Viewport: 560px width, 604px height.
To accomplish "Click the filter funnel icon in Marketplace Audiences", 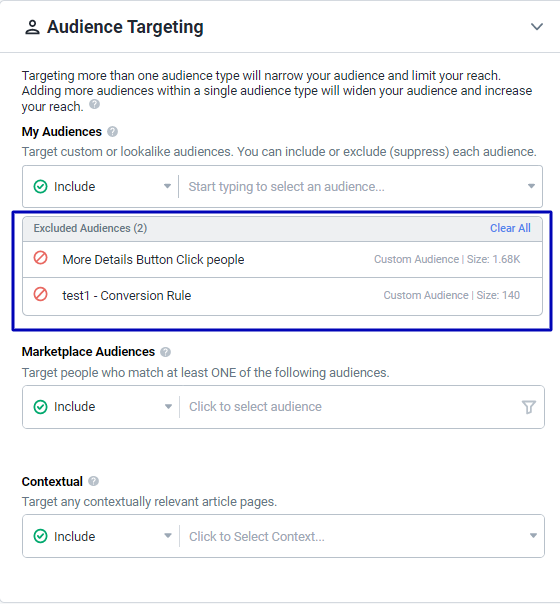I will pyautogui.click(x=529, y=407).
